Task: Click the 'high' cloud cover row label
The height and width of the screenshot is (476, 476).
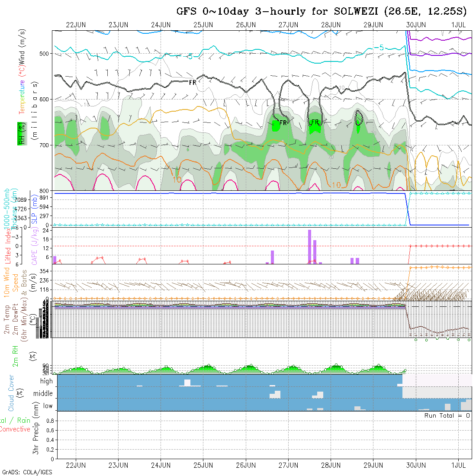Action: [46, 381]
